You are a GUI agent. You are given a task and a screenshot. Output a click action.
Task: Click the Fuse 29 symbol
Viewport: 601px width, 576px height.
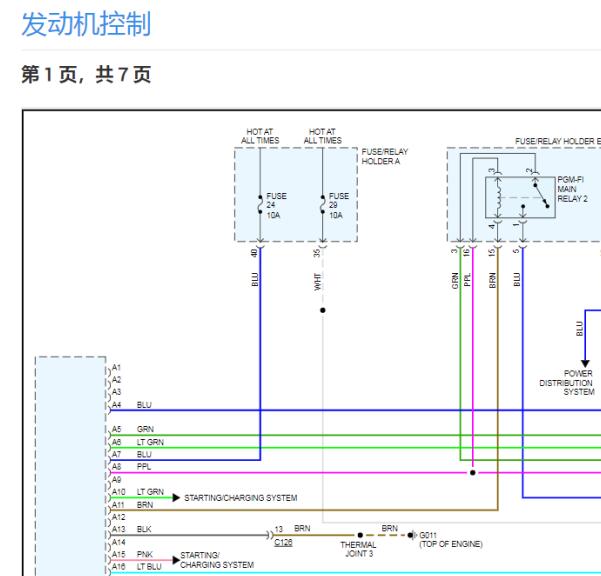pos(323,204)
